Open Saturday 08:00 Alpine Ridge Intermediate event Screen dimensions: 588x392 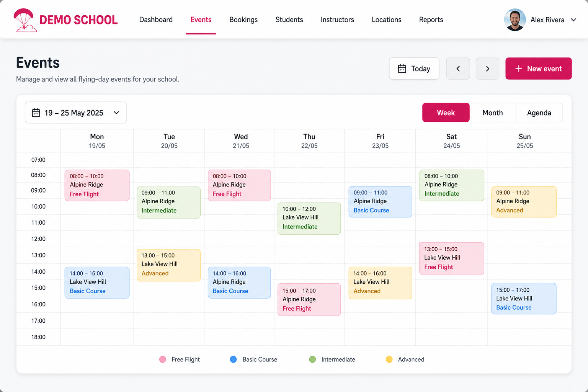tap(452, 185)
